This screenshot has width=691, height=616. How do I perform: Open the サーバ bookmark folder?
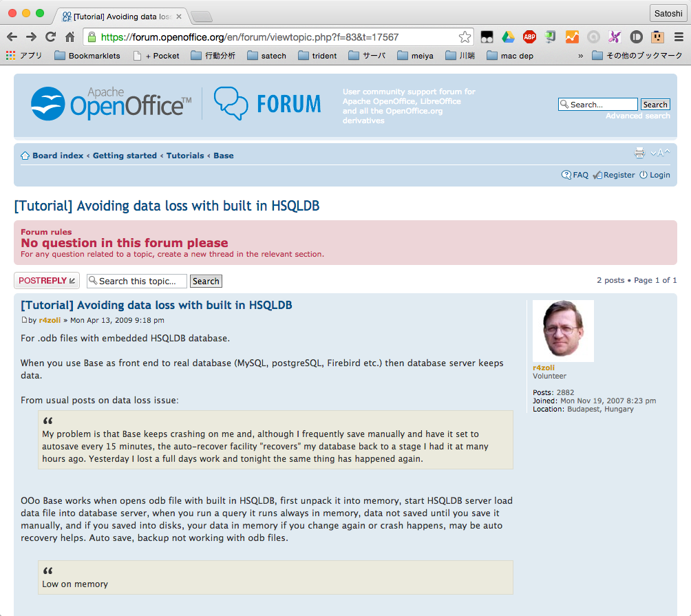[367, 56]
